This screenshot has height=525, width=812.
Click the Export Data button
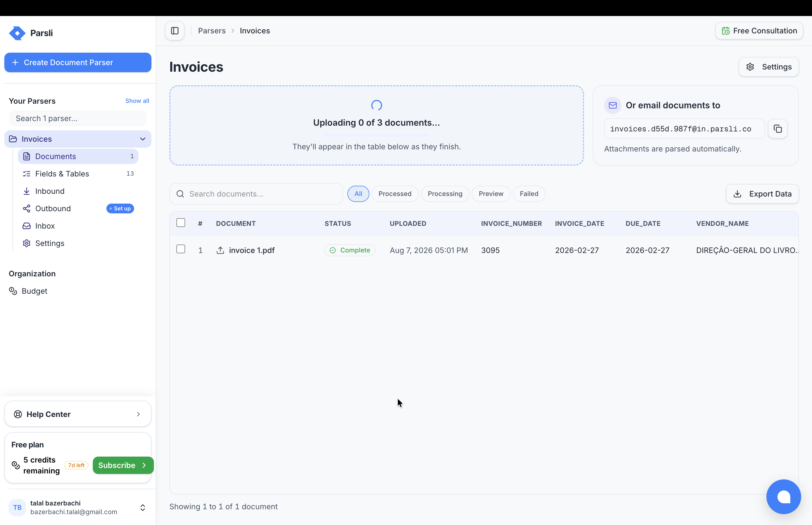762,194
